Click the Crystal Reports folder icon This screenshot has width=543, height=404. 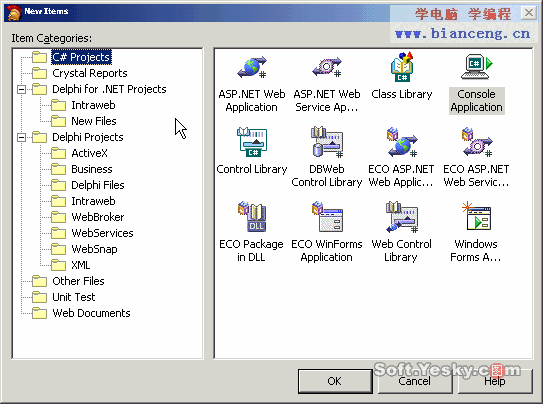point(39,73)
